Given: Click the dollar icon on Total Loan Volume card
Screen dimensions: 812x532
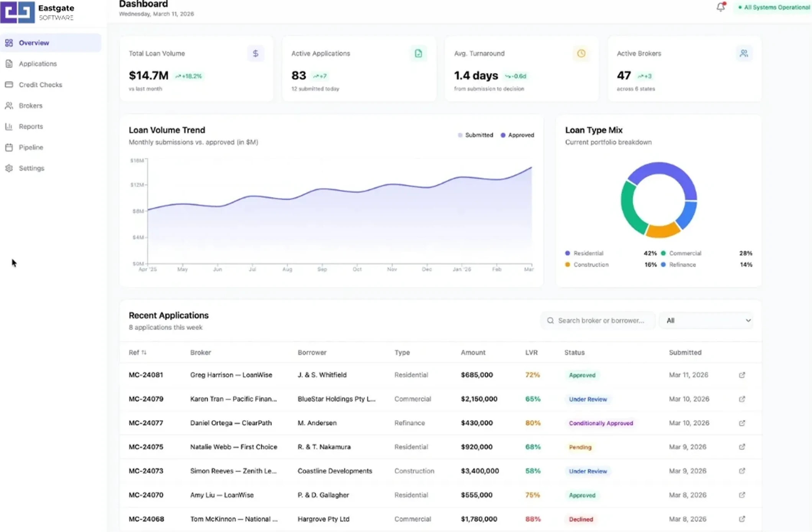Looking at the screenshot, I should click(255, 54).
